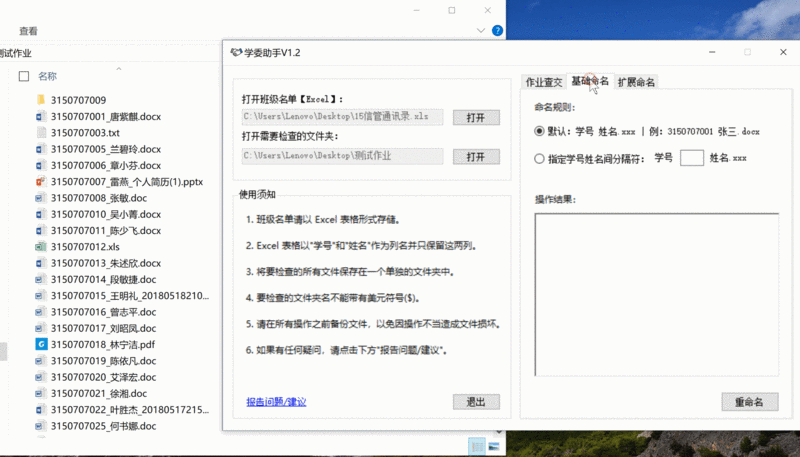800x457 pixels.
Task: Switch to the 作业查交 tab
Action: pos(544,82)
